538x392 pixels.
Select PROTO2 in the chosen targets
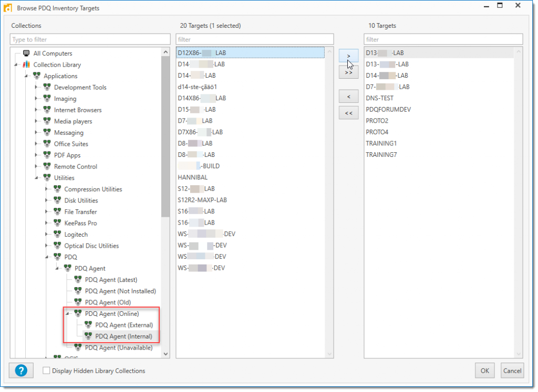377,121
